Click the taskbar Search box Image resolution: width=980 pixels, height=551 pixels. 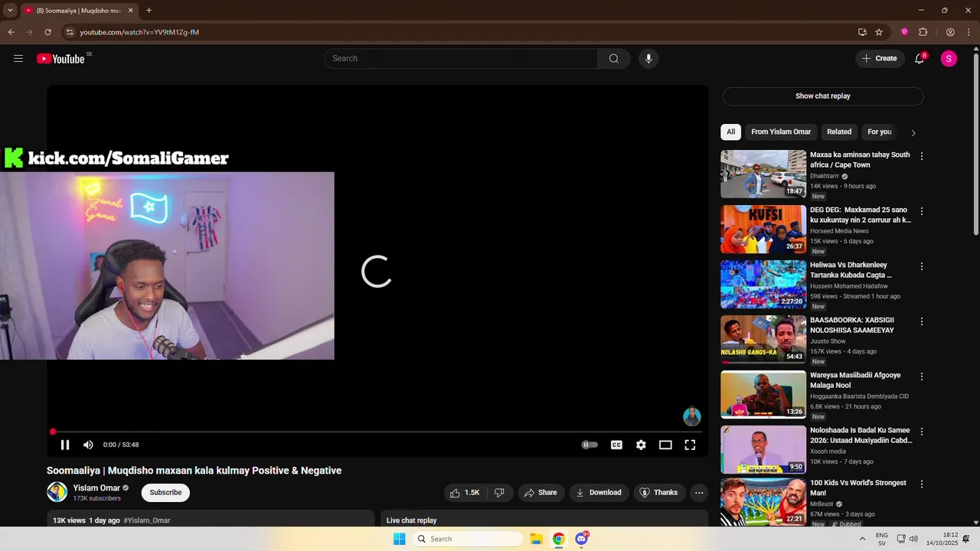pos(468,539)
